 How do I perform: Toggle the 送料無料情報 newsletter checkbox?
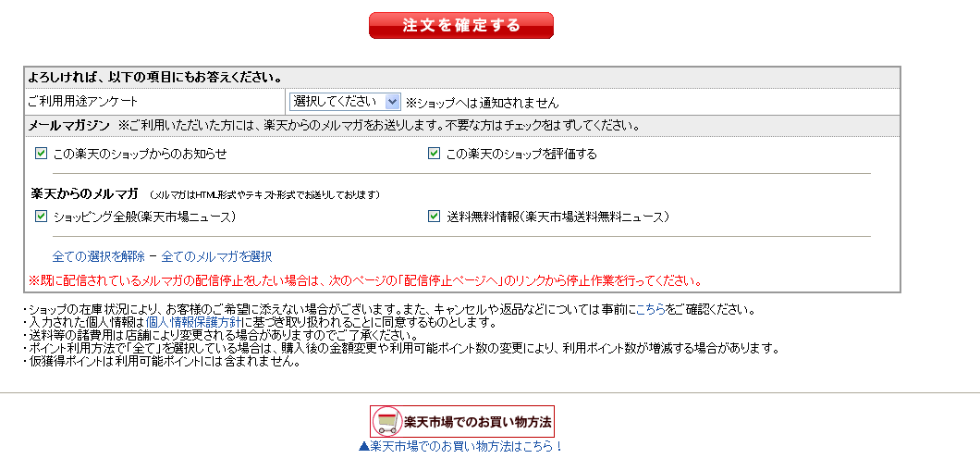434,217
